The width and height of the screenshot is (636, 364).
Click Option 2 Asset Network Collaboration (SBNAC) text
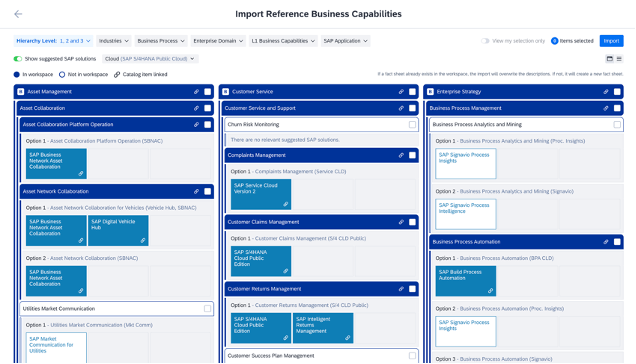click(82, 258)
